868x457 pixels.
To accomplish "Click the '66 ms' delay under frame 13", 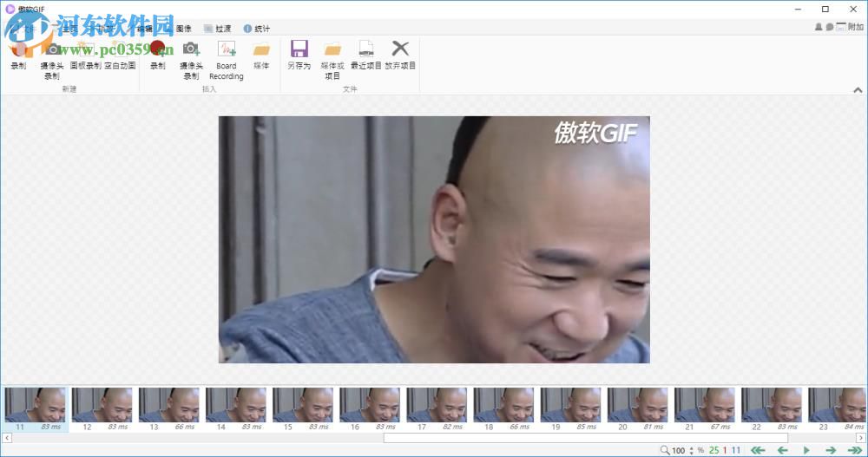I will point(185,428).
